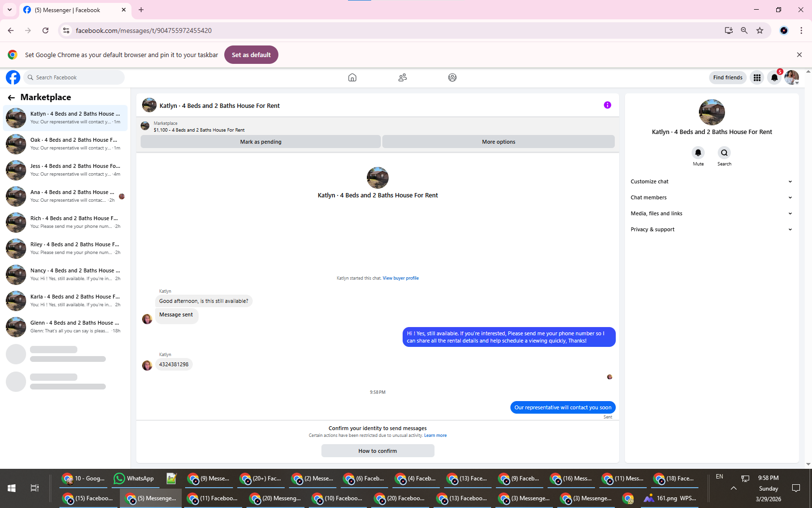Switch to the (9) Messenger taskbar window
This screenshot has width=812, height=508.
(x=208, y=478)
